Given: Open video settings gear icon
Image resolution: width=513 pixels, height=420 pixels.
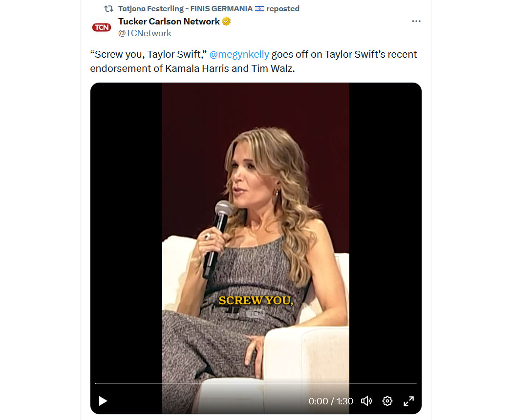Looking at the screenshot, I should click(387, 401).
